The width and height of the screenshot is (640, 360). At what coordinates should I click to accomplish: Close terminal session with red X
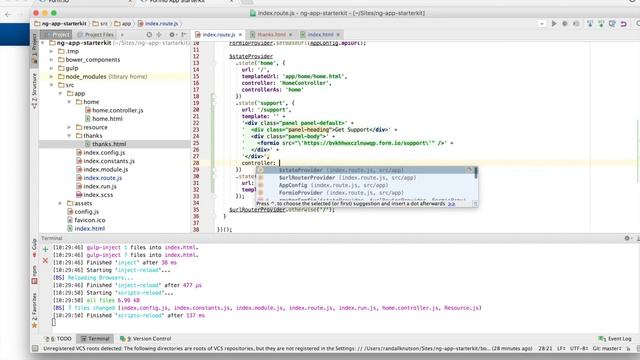[45, 260]
